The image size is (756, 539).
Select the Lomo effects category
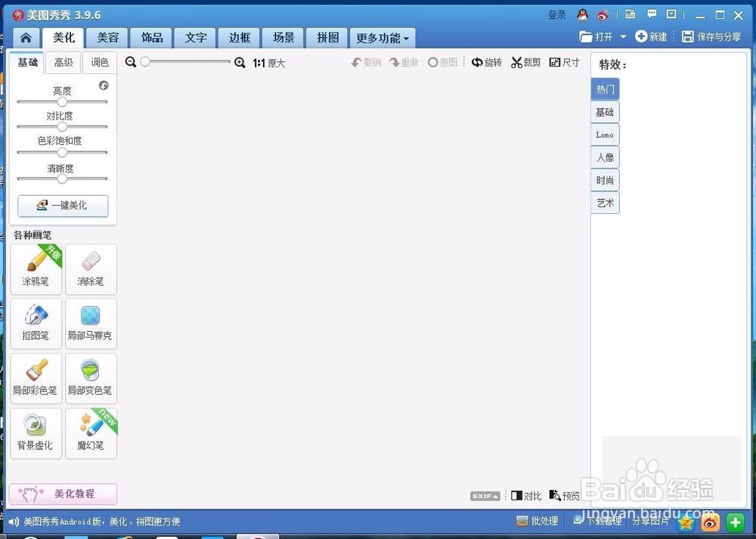[605, 135]
